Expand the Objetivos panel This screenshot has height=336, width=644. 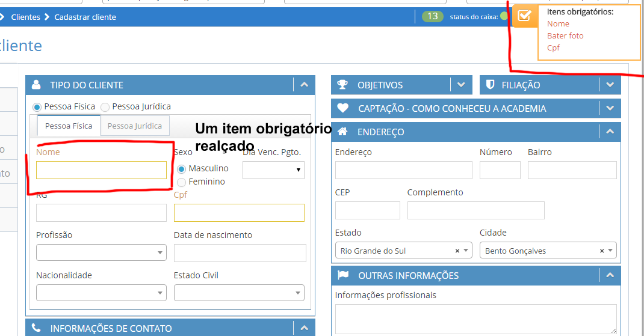click(461, 85)
